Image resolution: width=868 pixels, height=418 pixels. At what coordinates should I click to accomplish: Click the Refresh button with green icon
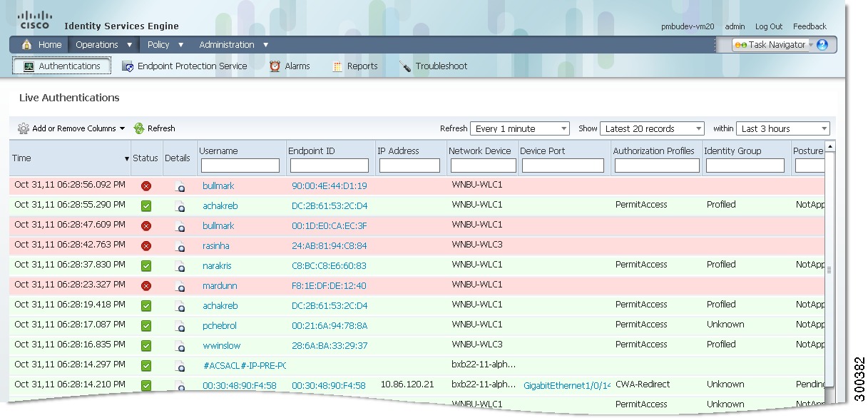154,128
